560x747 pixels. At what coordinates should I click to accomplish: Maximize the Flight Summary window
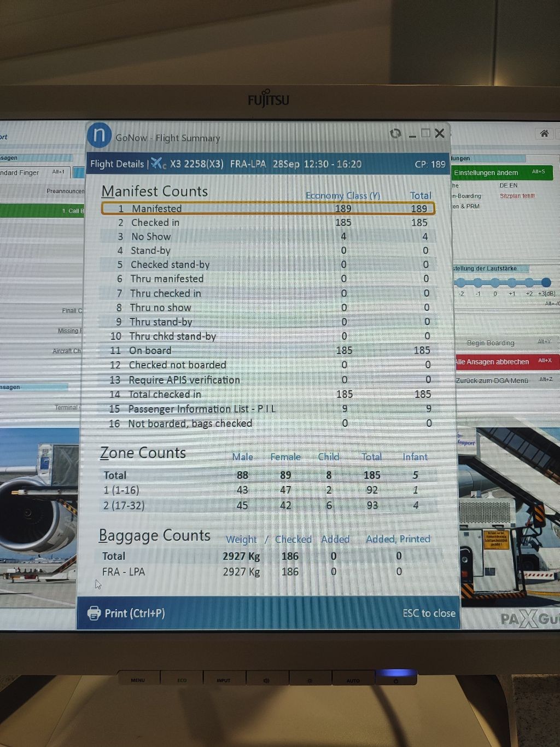click(x=425, y=134)
